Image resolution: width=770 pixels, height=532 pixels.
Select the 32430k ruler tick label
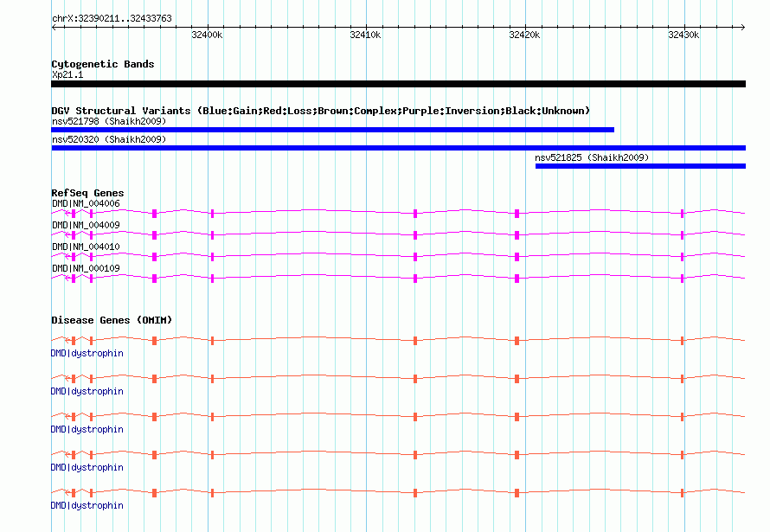[x=683, y=35]
